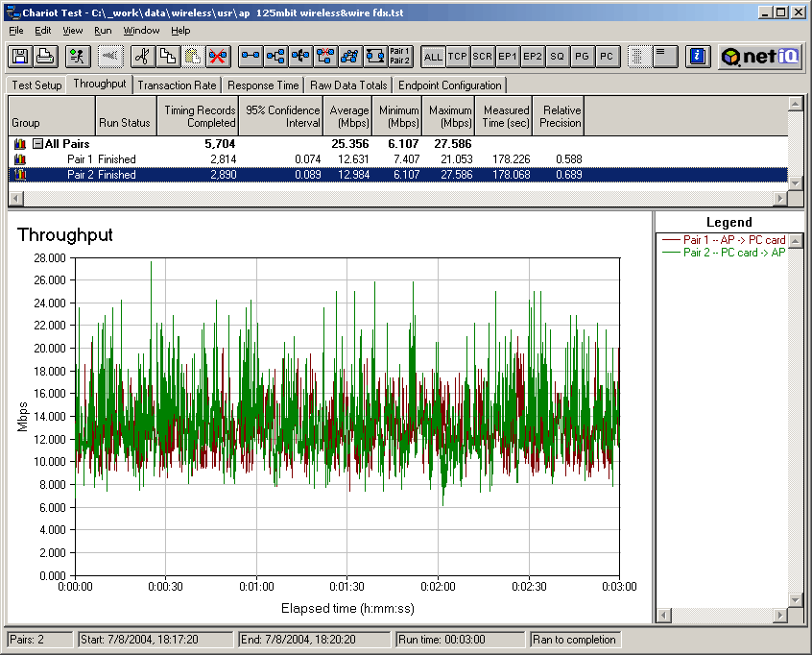The image size is (812, 655).
Task: Collapse the All Pairs group
Action: [x=37, y=144]
